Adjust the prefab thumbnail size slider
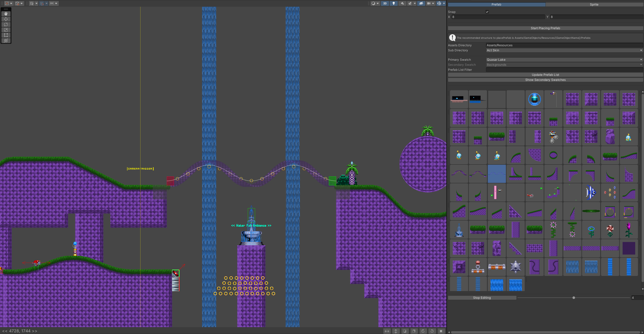The width and height of the screenshot is (644, 334). pos(574,298)
